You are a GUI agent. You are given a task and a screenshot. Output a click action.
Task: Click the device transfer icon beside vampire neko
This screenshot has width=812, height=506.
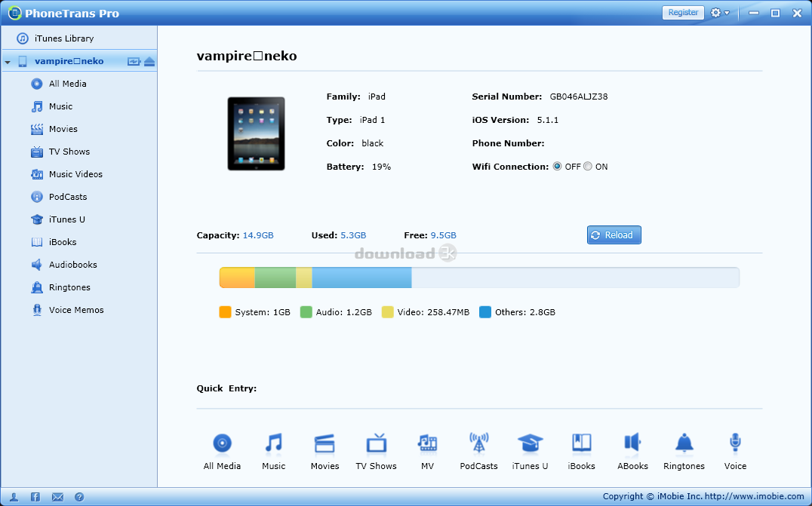point(134,62)
